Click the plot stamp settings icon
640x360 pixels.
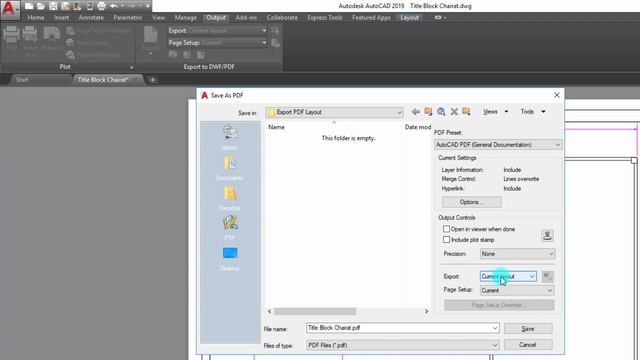[x=547, y=235]
